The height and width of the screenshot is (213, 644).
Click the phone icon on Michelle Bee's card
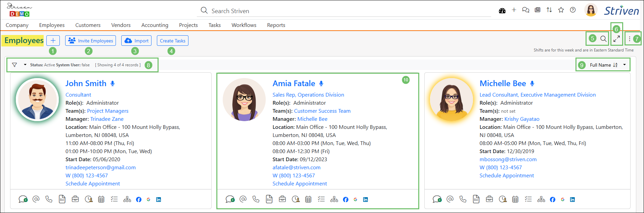[463, 199]
